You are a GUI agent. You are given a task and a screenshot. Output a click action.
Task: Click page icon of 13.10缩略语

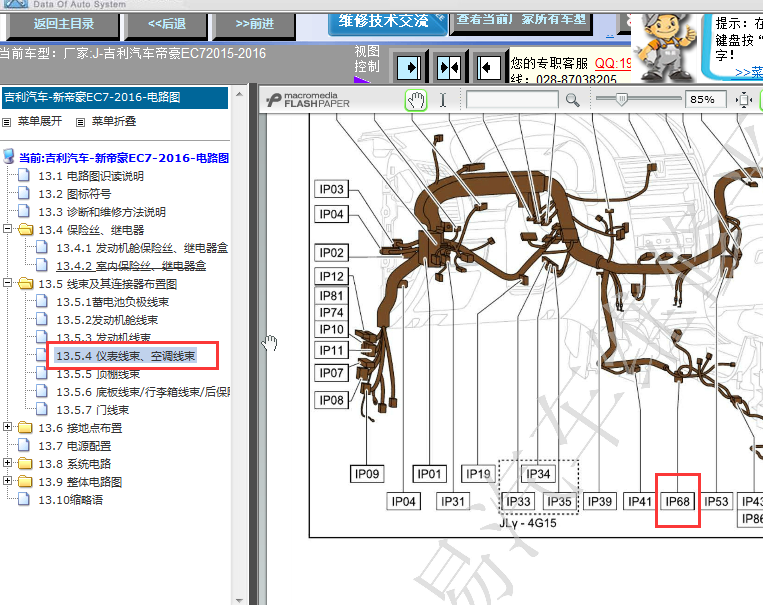24,499
